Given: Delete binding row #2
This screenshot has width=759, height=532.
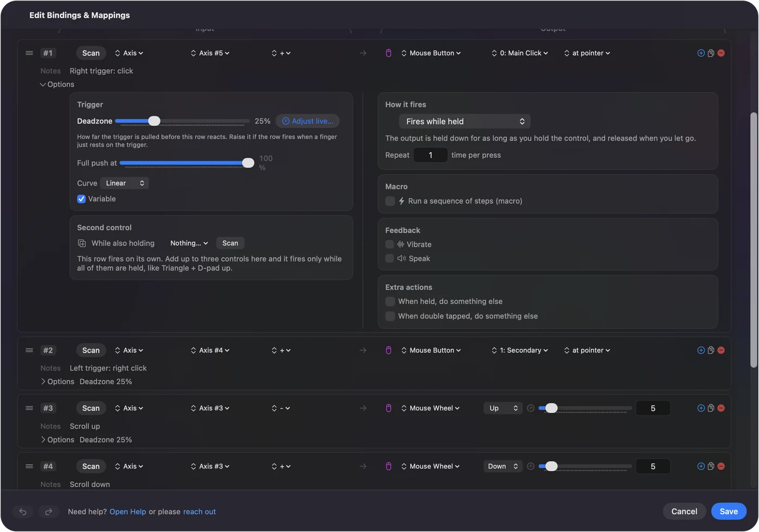Looking at the screenshot, I should tap(721, 350).
